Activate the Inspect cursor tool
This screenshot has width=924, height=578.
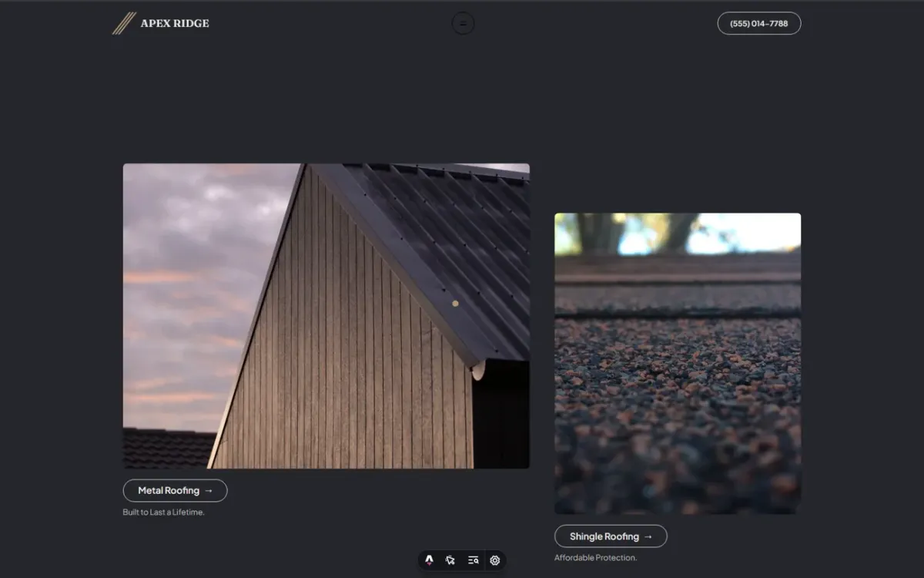pos(450,560)
